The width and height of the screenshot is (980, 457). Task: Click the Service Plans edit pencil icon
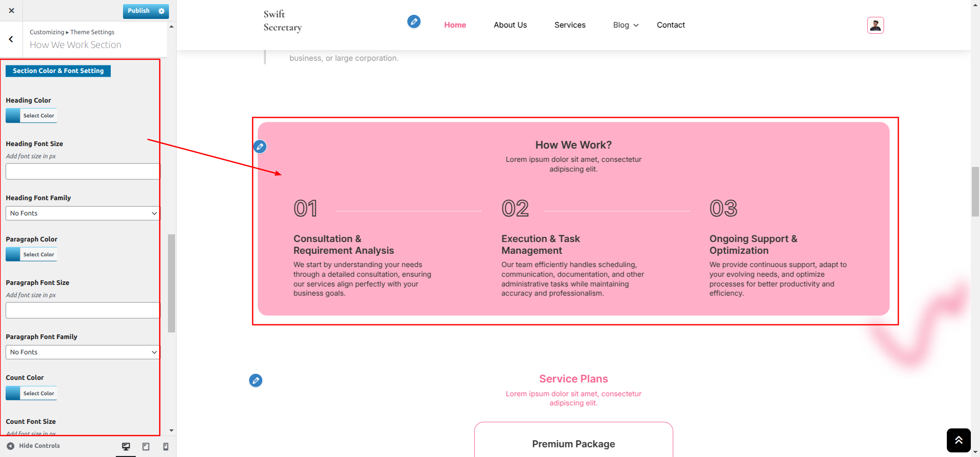[256, 380]
